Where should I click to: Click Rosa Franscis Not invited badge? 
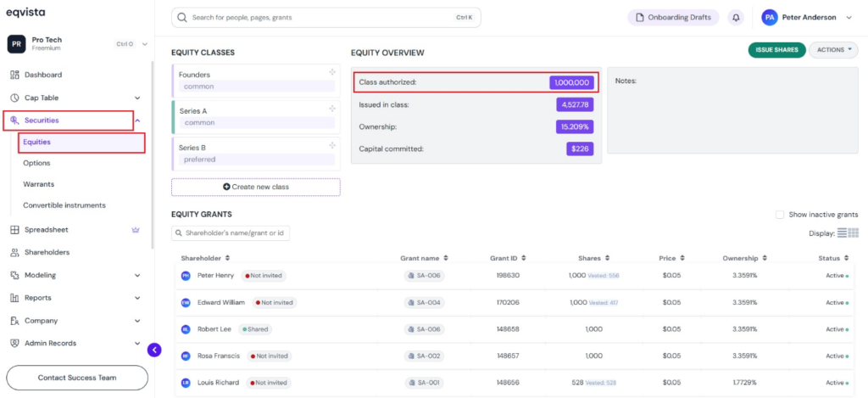(269, 356)
